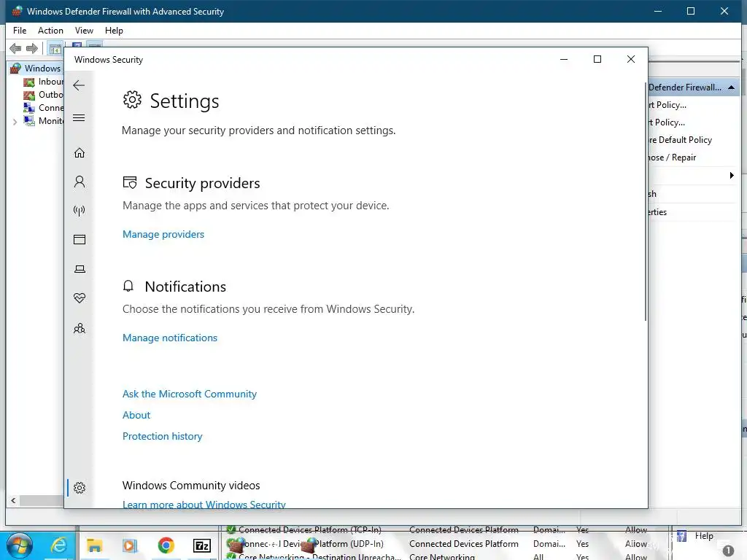
Task: Open Protection history link
Action: click(x=163, y=436)
